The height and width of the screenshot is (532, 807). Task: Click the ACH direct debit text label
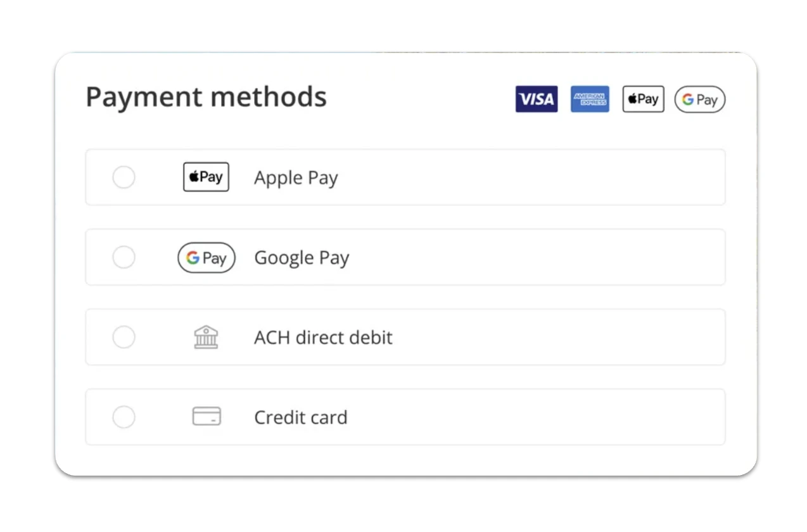pos(323,337)
